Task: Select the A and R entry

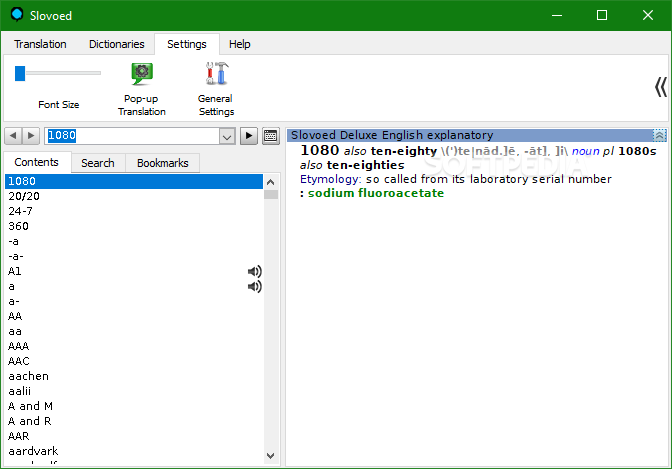Action: [x=134, y=421]
